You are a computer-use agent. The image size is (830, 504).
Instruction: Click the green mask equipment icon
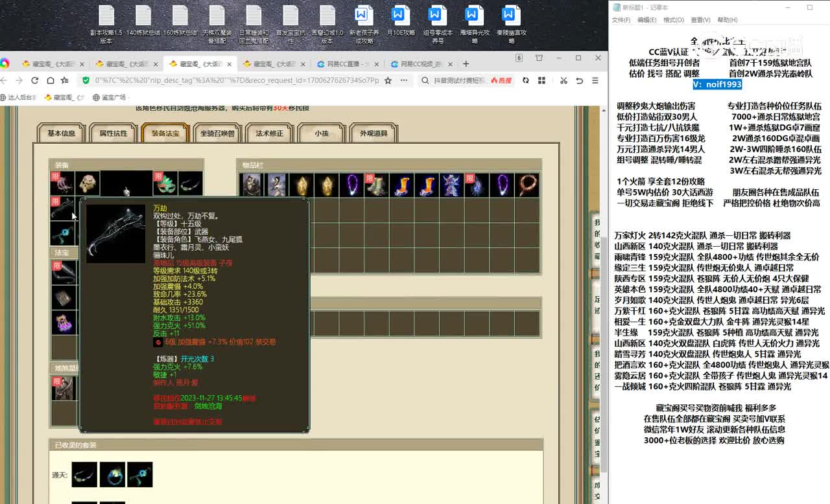tap(165, 184)
